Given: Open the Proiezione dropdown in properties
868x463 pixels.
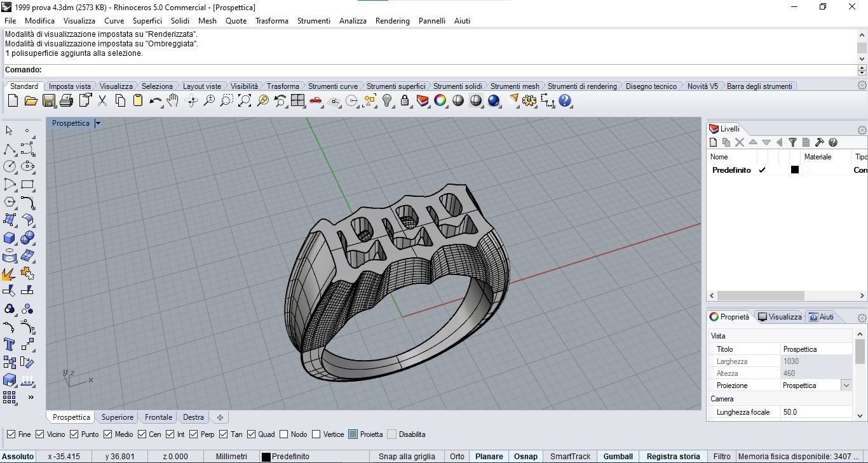Looking at the screenshot, I should pyautogui.click(x=846, y=386).
